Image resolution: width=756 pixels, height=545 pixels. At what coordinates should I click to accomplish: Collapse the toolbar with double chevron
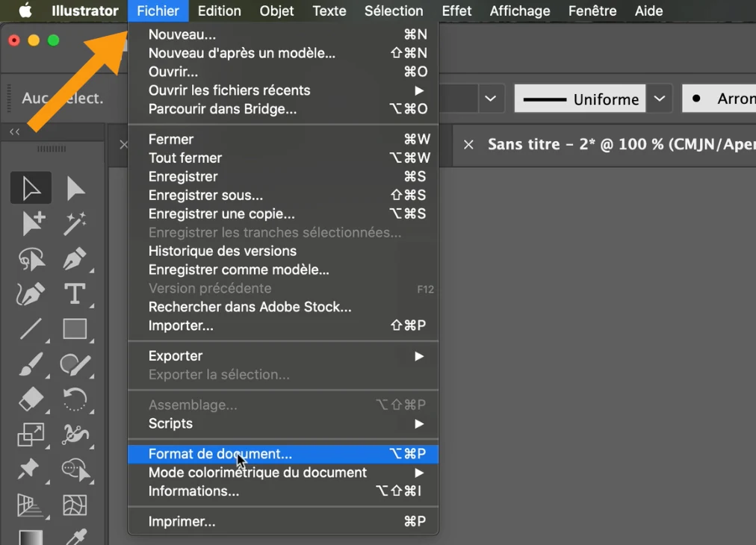tap(14, 131)
